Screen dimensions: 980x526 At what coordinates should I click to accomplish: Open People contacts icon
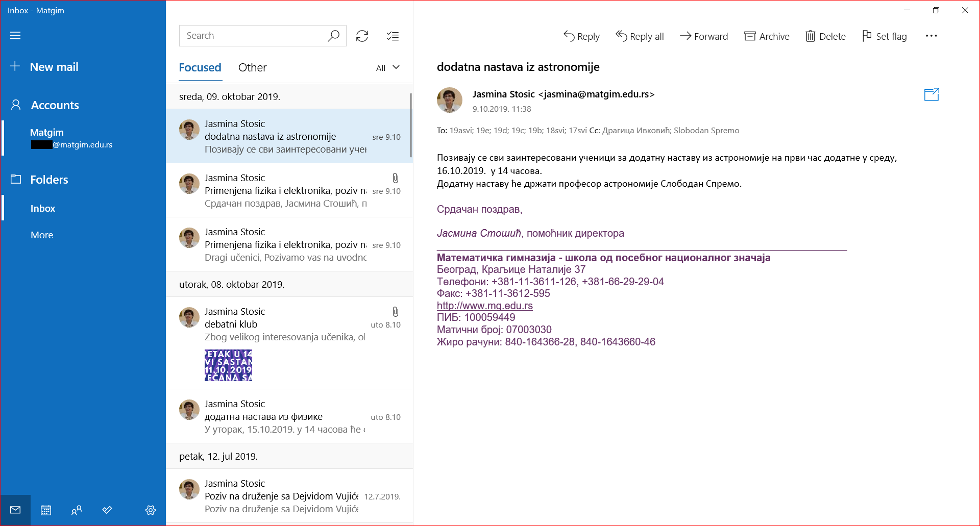[x=77, y=510]
